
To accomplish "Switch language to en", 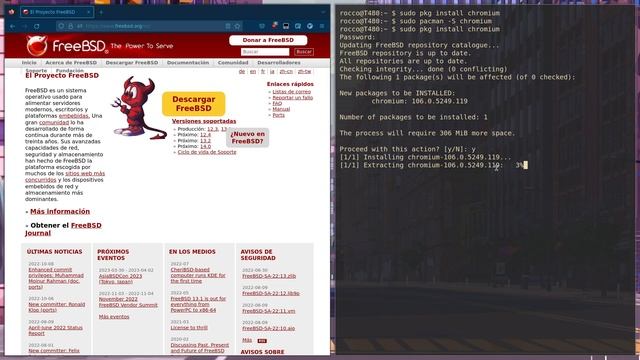I will tap(253, 71).
